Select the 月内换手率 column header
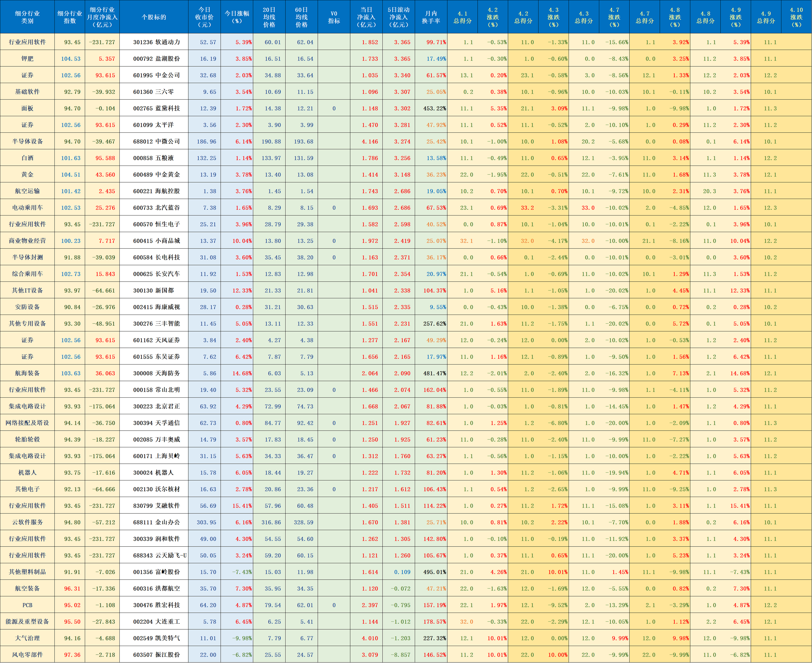The width and height of the screenshot is (812, 663). 431,17
